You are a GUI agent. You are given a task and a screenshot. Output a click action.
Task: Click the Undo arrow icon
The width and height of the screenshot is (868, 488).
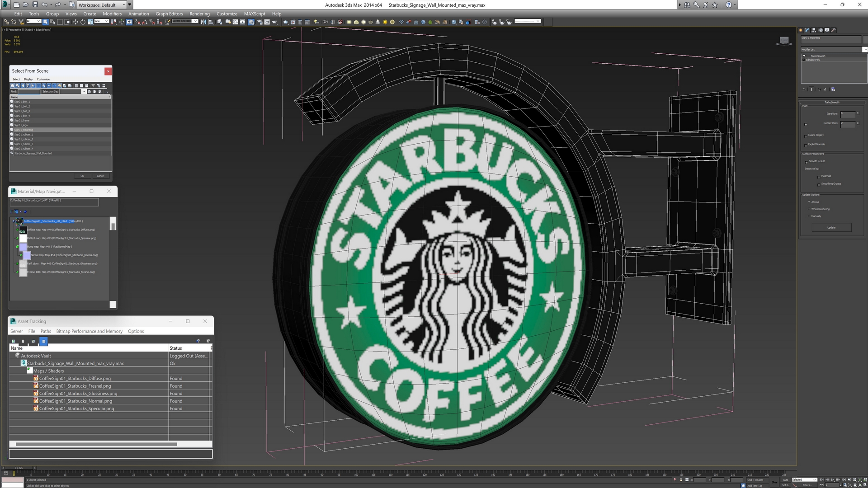[44, 5]
